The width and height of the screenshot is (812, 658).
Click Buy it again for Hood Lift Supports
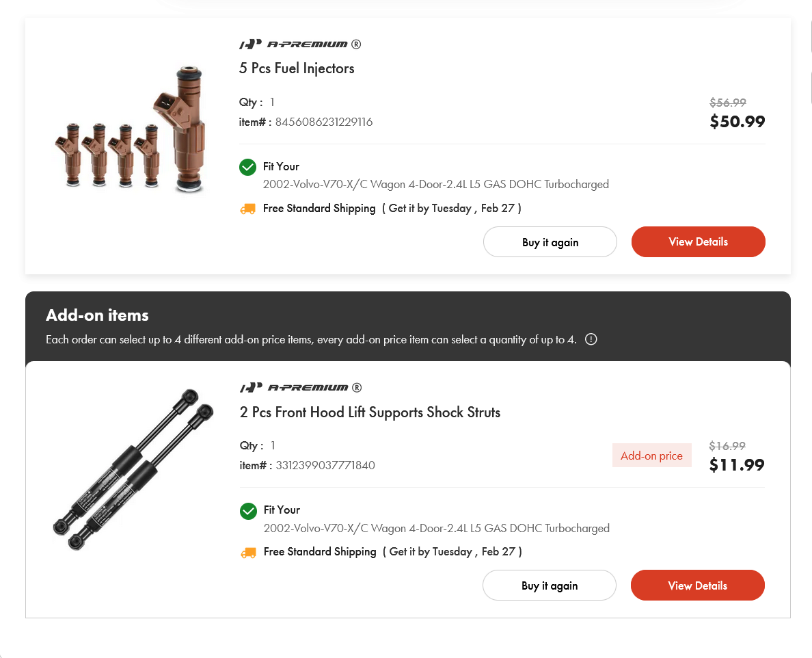coord(549,585)
